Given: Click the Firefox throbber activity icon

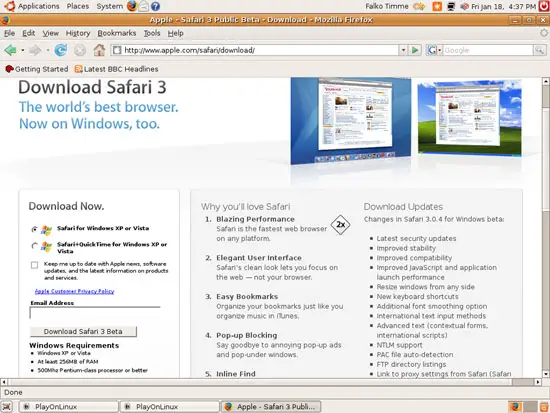Looking at the screenshot, I should [544, 33].
